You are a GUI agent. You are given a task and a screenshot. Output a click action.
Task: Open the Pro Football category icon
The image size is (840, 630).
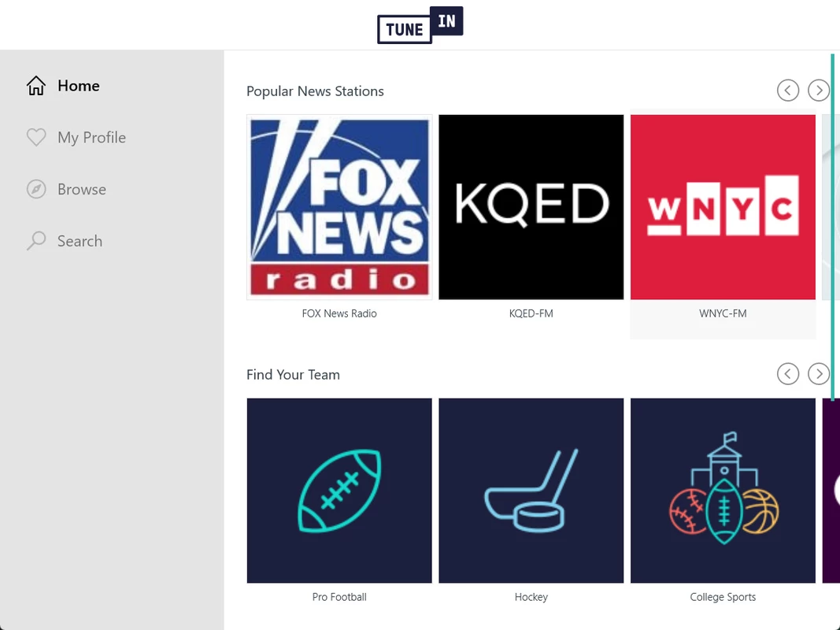tap(339, 490)
